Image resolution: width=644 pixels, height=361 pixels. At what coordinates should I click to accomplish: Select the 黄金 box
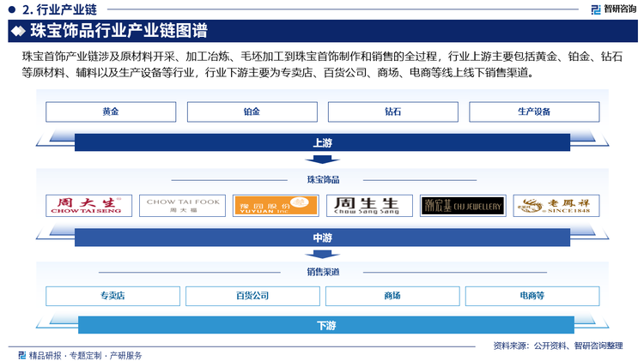pyautogui.click(x=111, y=111)
